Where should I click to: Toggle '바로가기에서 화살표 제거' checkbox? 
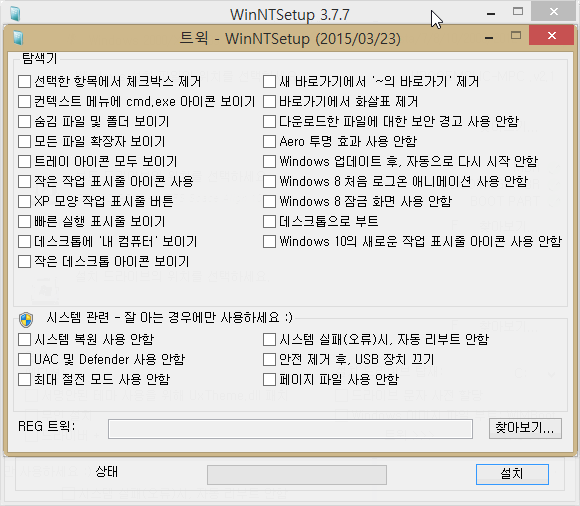point(269,101)
